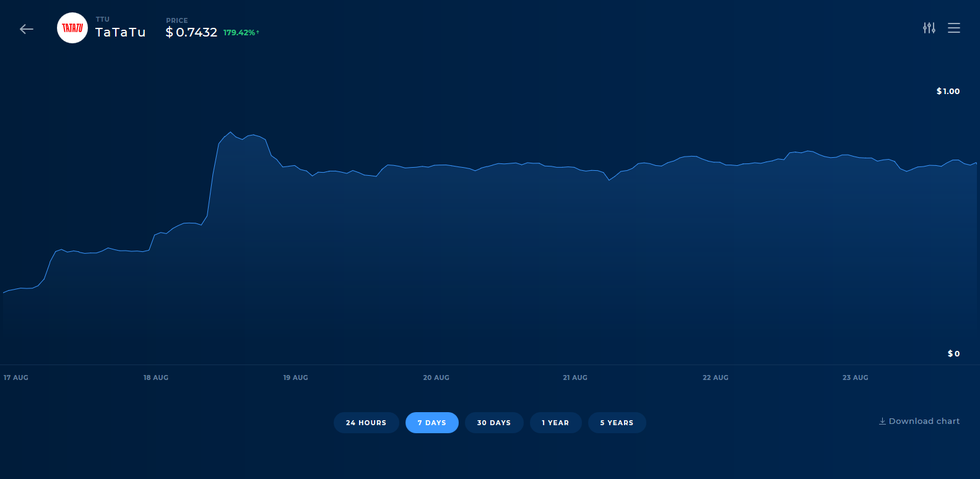Click the 19 AUG date label
The height and width of the screenshot is (479, 980).
coord(296,378)
